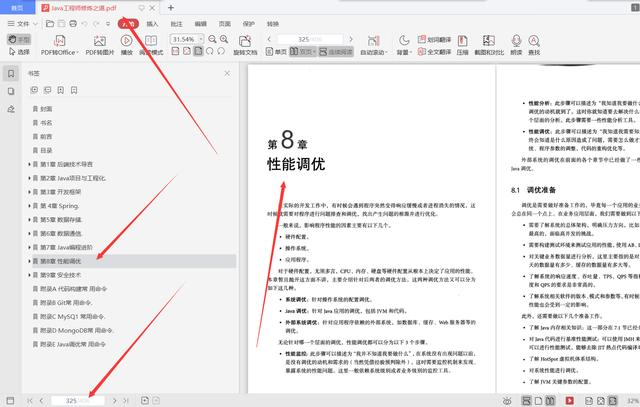This screenshot has width=640, height=407.
Task: Open the 附录D MongoDB bookmark
Action: pyautogui.click(x=77, y=330)
